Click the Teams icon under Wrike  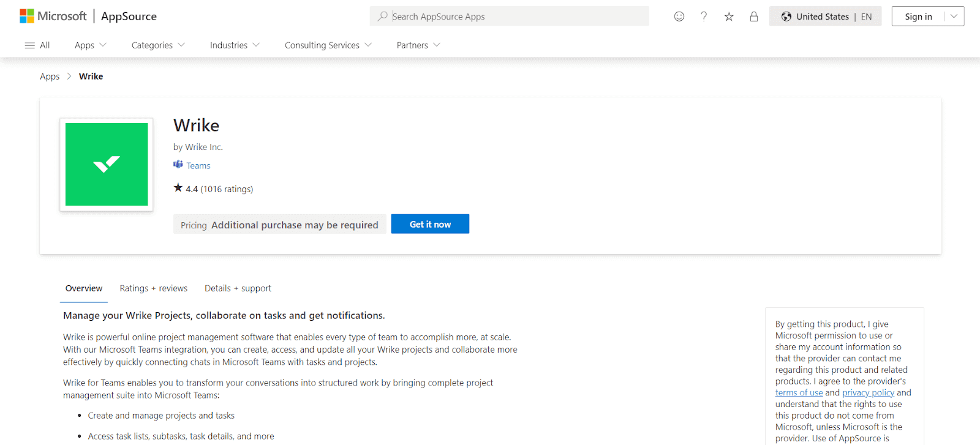(178, 165)
